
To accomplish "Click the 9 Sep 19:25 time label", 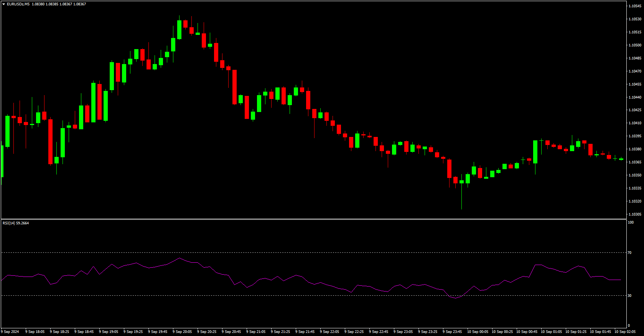I will coord(133,332).
